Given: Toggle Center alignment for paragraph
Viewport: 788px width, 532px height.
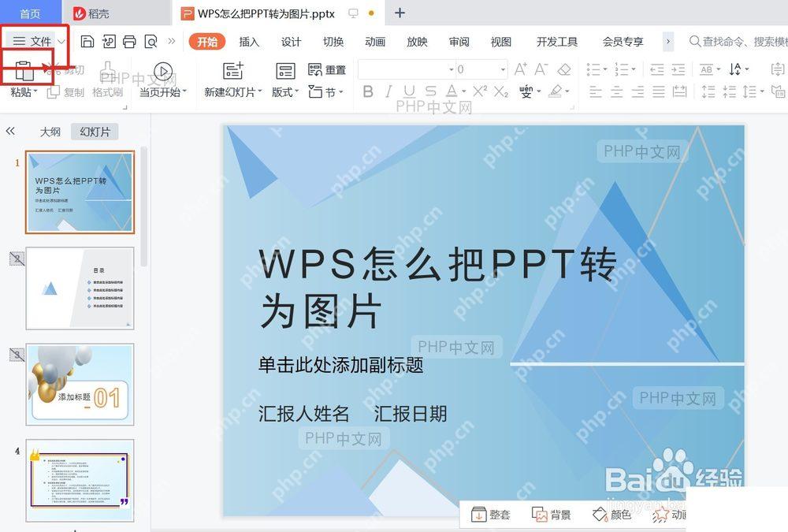Looking at the screenshot, I should point(617,91).
